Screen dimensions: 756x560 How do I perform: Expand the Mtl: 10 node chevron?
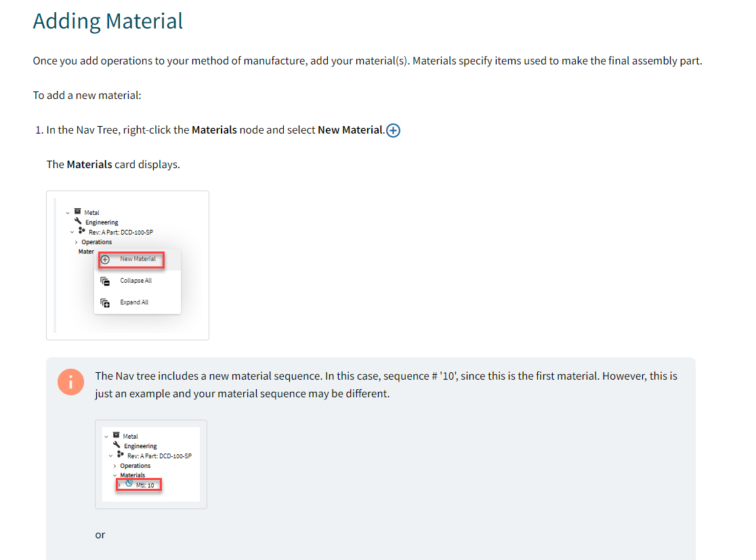pyautogui.click(x=119, y=485)
